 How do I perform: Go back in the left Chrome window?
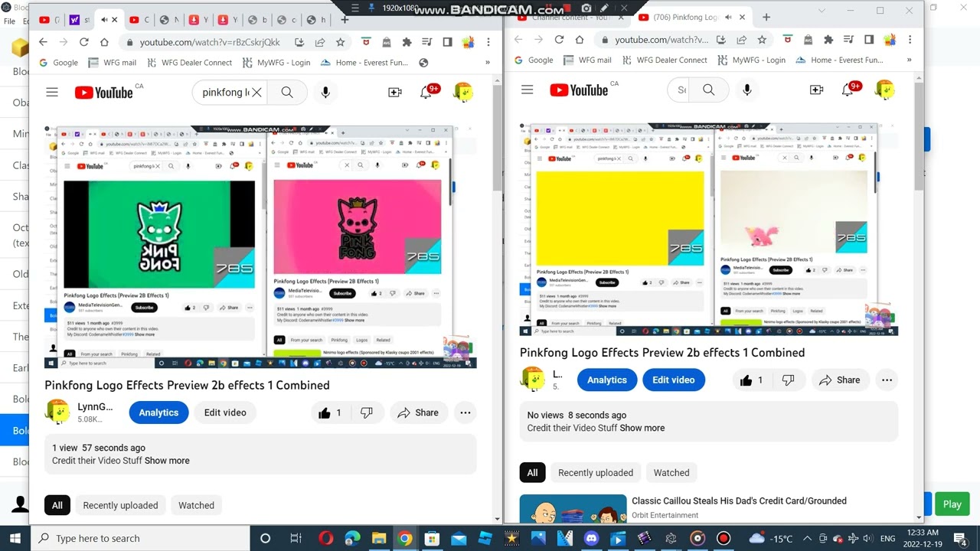(x=43, y=42)
